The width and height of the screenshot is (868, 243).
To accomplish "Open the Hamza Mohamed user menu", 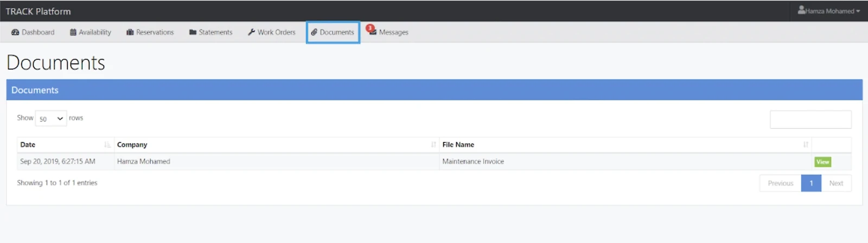I will [x=829, y=11].
